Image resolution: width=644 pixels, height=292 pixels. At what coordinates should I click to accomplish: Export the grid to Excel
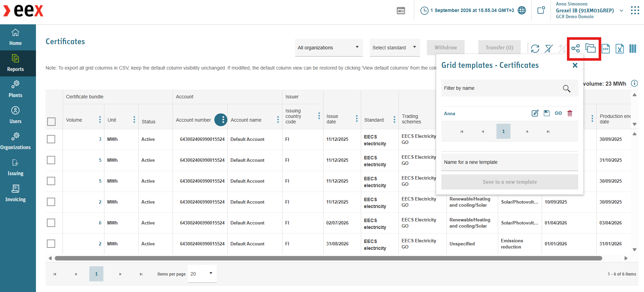coord(619,49)
